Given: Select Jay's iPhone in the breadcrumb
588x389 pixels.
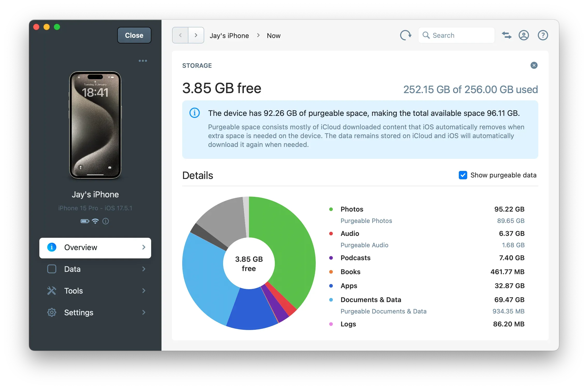Looking at the screenshot, I should pyautogui.click(x=229, y=35).
